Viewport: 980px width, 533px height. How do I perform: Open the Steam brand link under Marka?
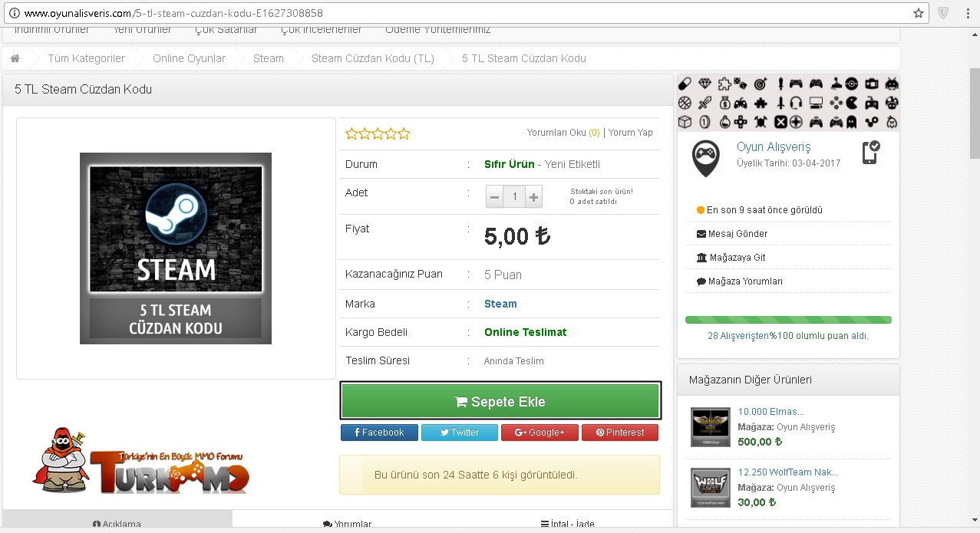point(500,304)
